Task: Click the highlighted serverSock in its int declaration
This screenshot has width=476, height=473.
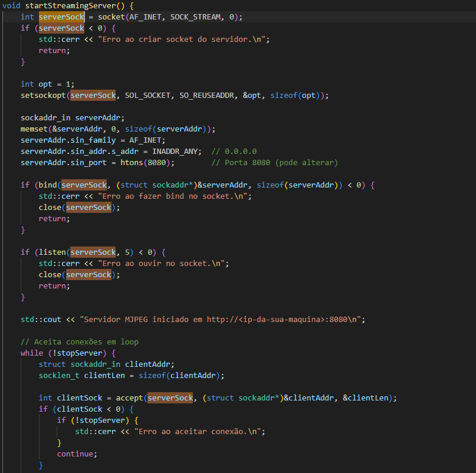Action: (61, 17)
